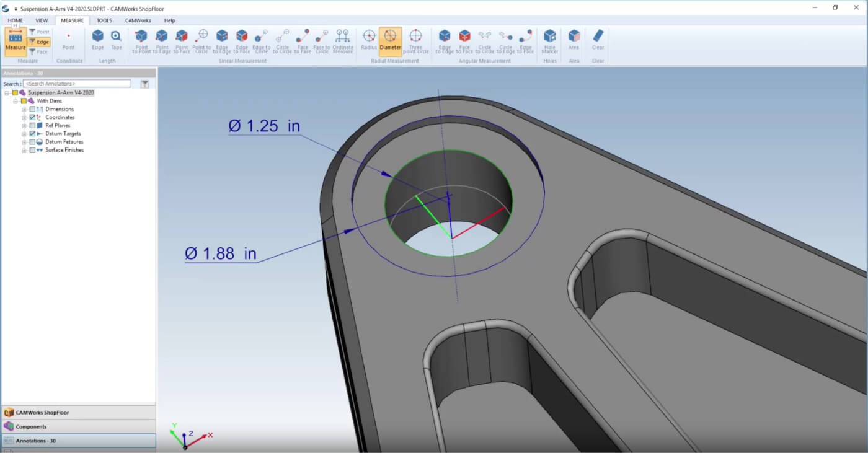This screenshot has height=453, width=868.
Task: Open the Ordinate Measure tool
Action: 342,42
